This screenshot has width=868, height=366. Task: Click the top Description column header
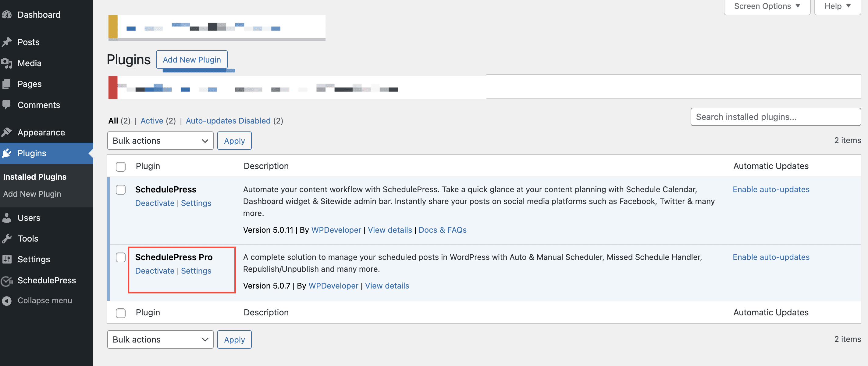point(266,166)
